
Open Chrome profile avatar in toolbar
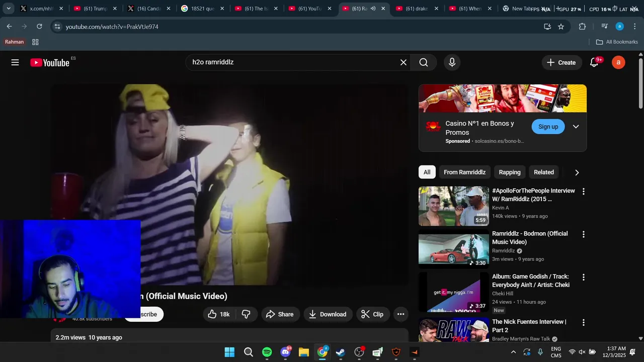pyautogui.click(x=620, y=27)
